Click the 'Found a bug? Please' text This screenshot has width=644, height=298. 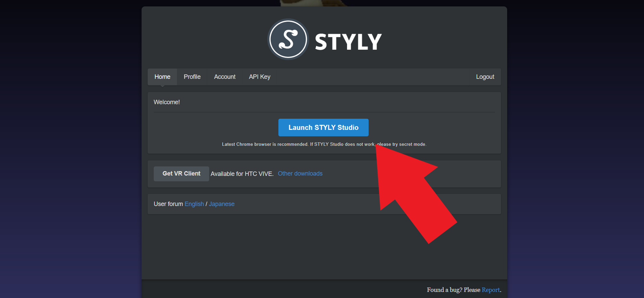click(453, 290)
